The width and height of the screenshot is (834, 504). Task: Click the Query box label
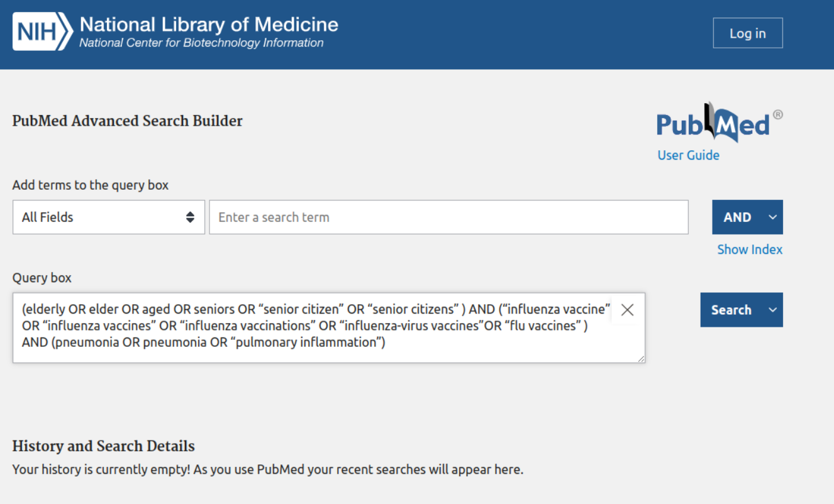click(x=42, y=278)
